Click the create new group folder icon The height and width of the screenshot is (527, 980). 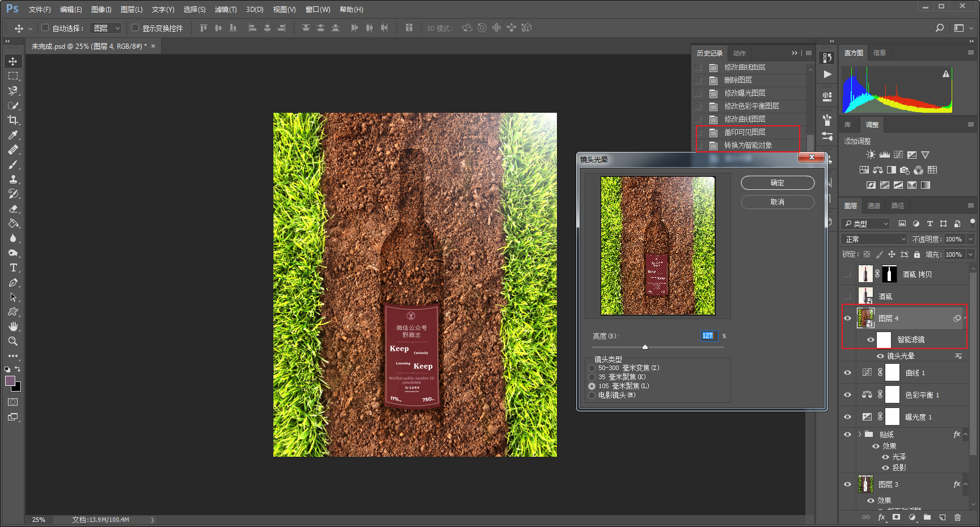[x=927, y=517]
